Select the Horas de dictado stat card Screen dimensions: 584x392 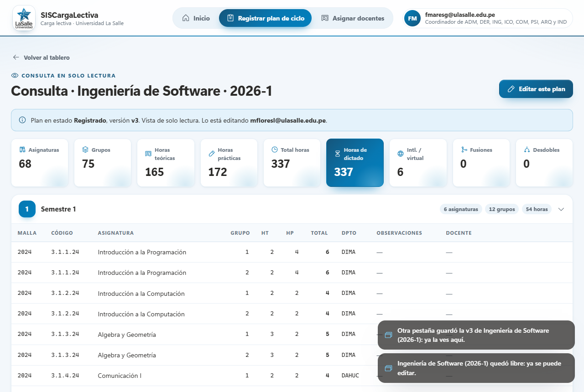[x=355, y=163]
